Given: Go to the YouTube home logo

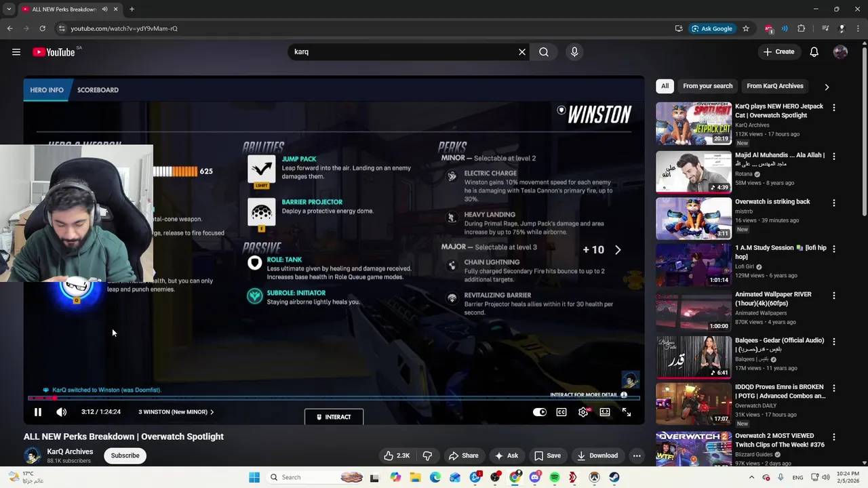Looking at the screenshot, I should coord(54,52).
